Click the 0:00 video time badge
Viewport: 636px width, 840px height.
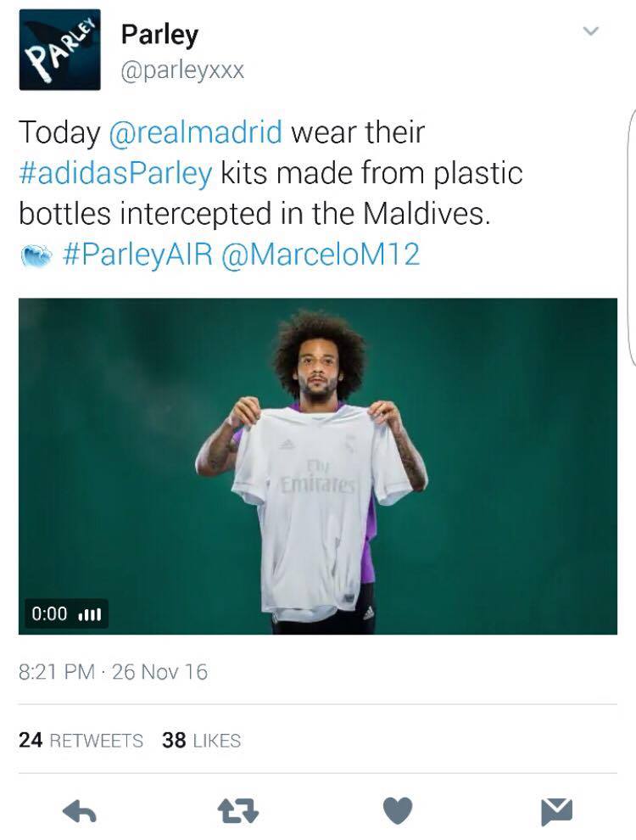66,613
